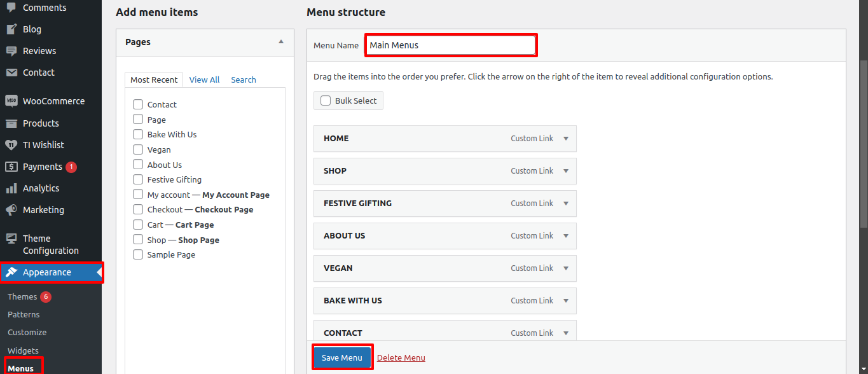868x374 pixels.
Task: Expand the HOME menu item arrow
Action: [566, 139]
